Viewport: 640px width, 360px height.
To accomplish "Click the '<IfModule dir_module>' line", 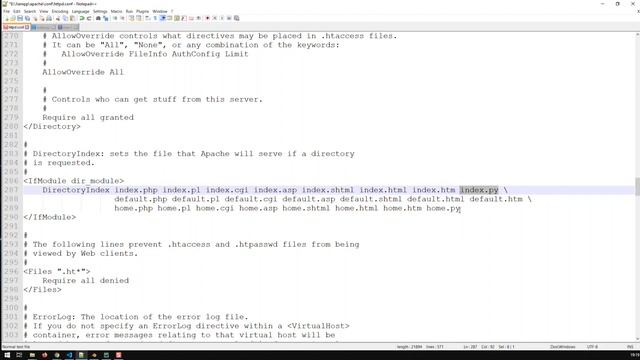I will (x=73, y=181).
